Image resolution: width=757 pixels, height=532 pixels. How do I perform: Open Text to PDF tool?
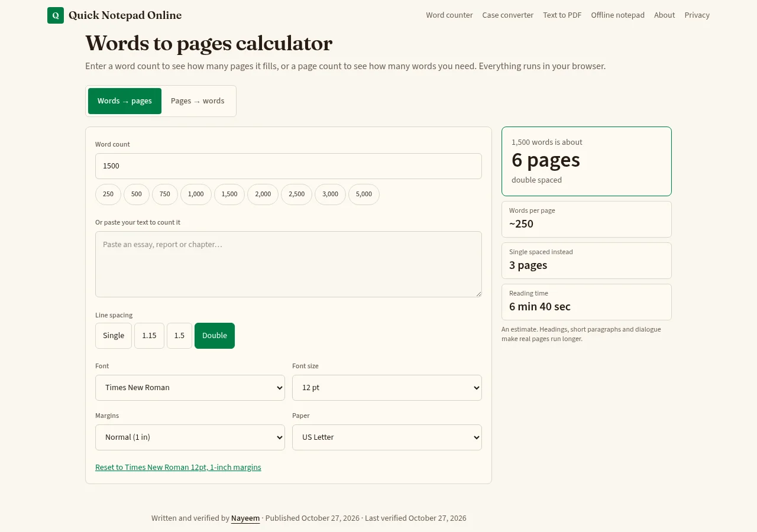click(562, 15)
